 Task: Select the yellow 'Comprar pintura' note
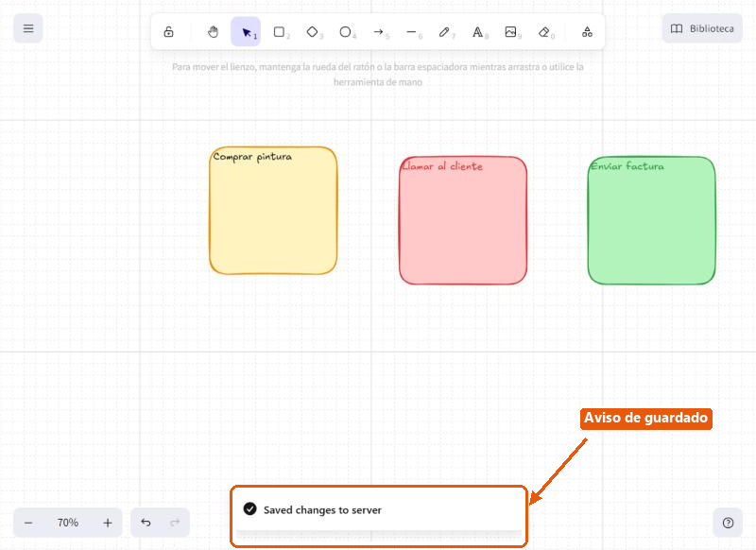(273, 211)
